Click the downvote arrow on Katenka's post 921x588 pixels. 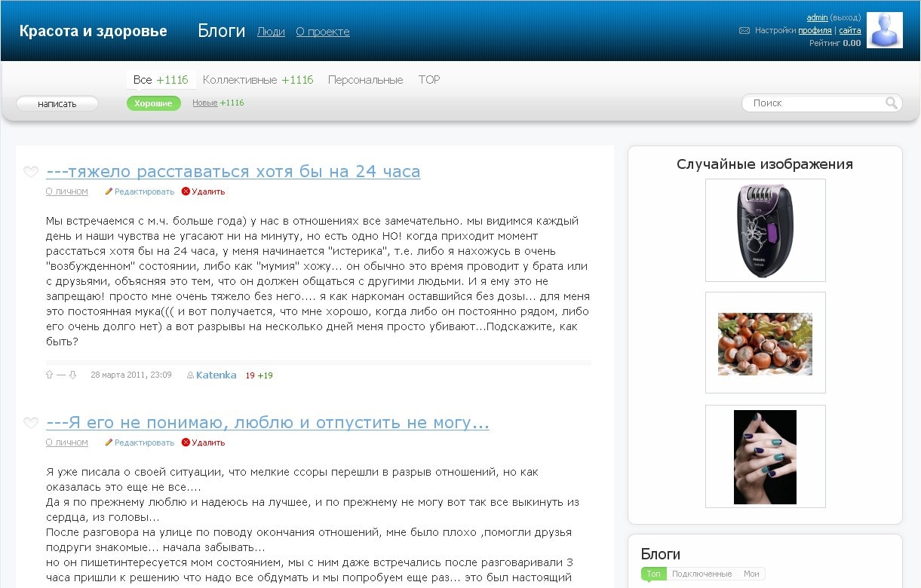pyautogui.click(x=72, y=375)
